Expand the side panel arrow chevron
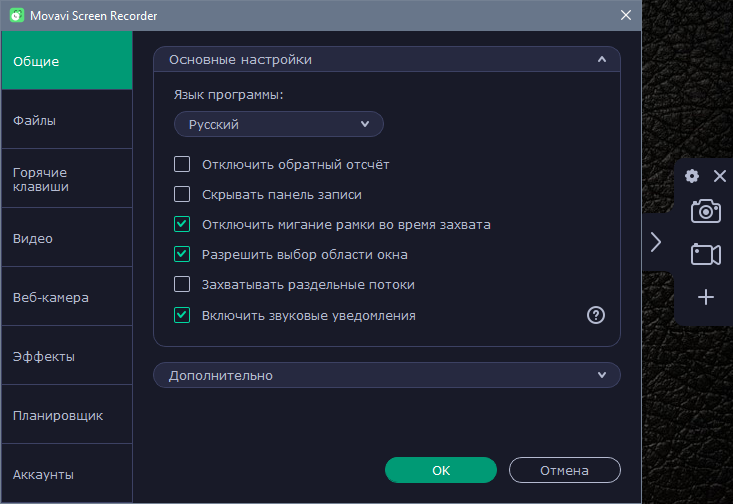The width and height of the screenshot is (733, 504). point(656,242)
